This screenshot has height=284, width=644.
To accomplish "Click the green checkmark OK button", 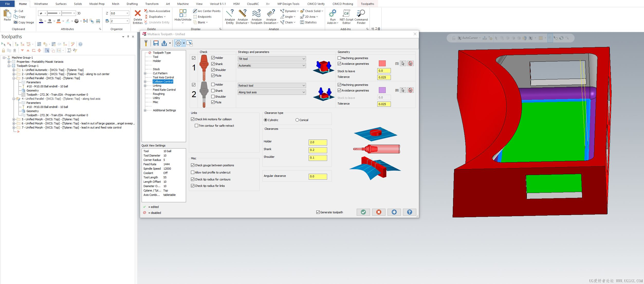I will pos(363,212).
